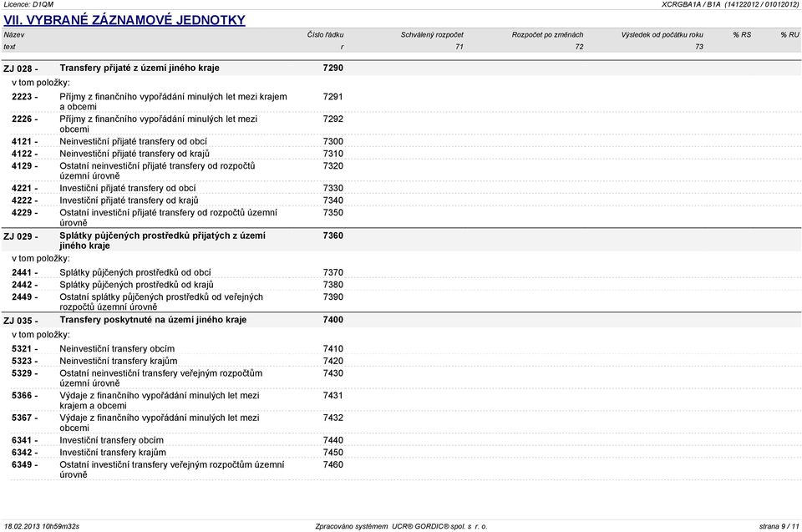This screenshot has width=802, height=532.
Task: Click the Schválený rozpočet column header
Action: coord(432,35)
